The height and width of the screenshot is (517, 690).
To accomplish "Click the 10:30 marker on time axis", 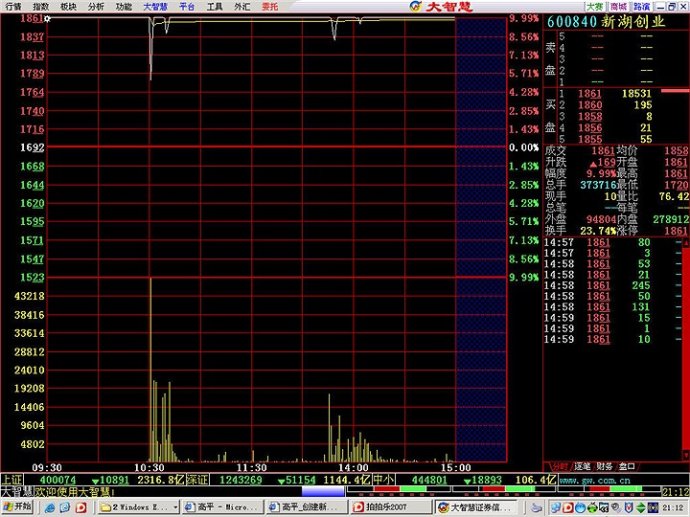I will tap(149, 467).
